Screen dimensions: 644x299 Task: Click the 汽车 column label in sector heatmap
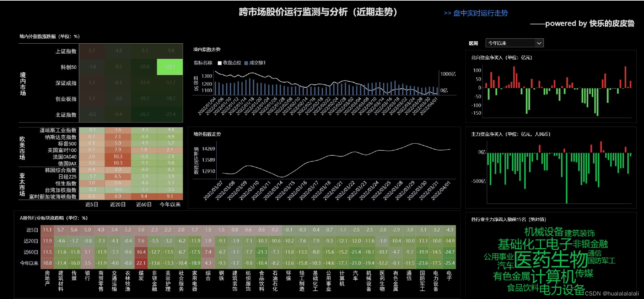(x=355, y=276)
